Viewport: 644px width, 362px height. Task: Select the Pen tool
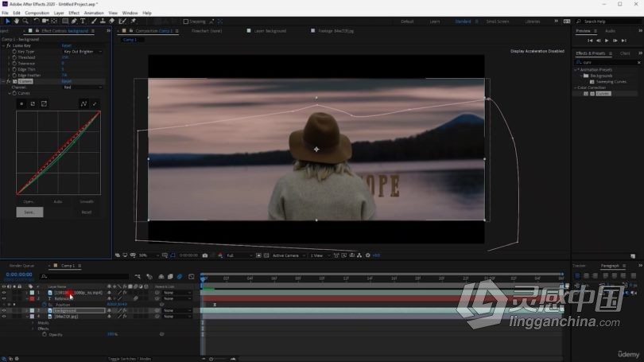coord(74,21)
